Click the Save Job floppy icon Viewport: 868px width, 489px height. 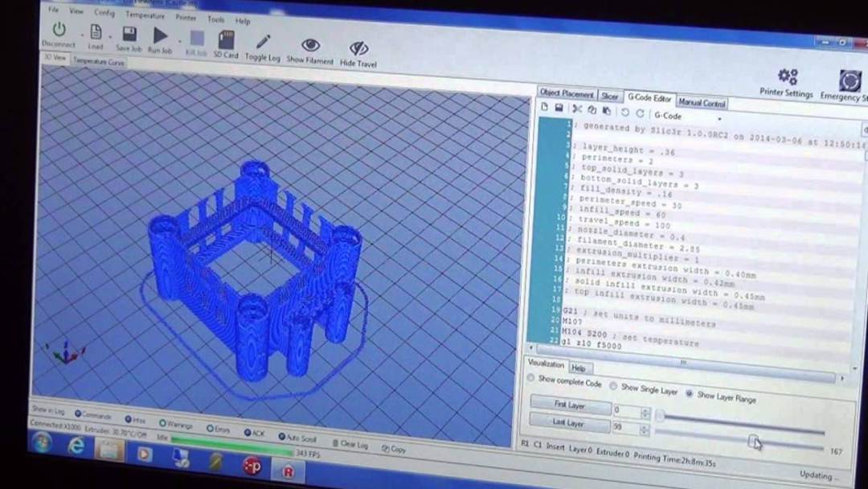pyautogui.click(x=129, y=35)
